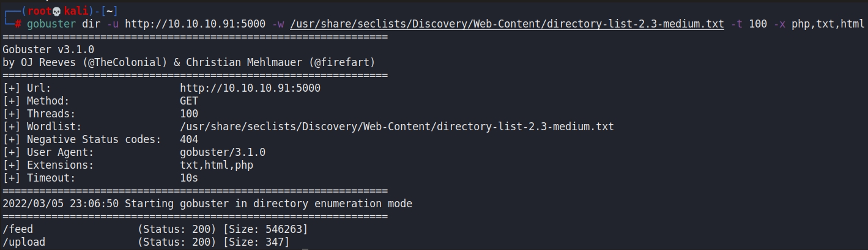Viewport: 868px width, 250px height.
Task: Click the /upload result path
Action: [24, 242]
